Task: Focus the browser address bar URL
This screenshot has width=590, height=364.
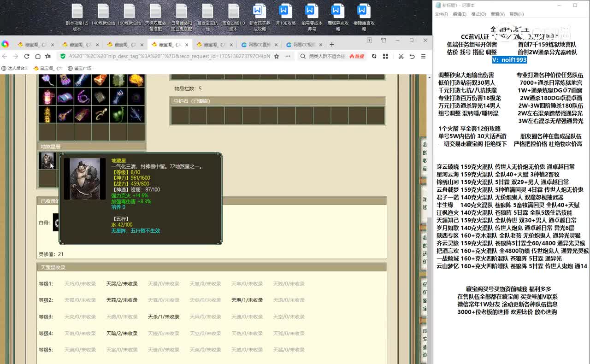Action: (169, 56)
